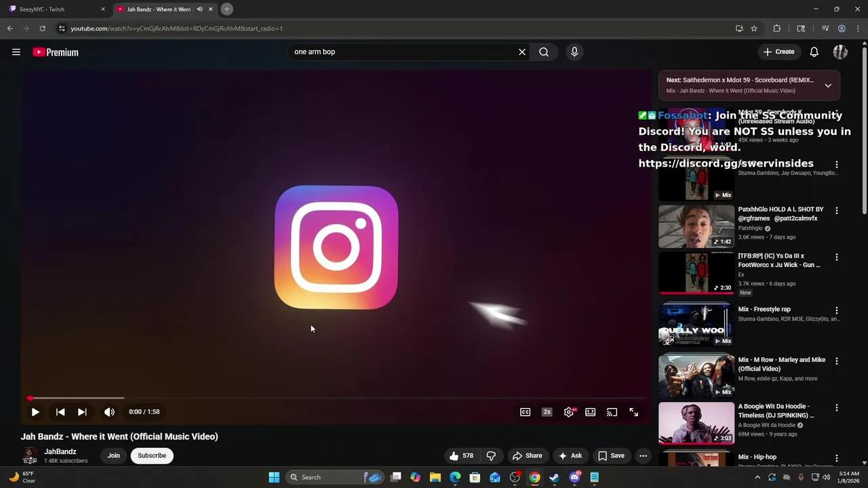Close the Jah Bandz browser tab
The height and width of the screenshot is (488, 868).
pos(210,9)
